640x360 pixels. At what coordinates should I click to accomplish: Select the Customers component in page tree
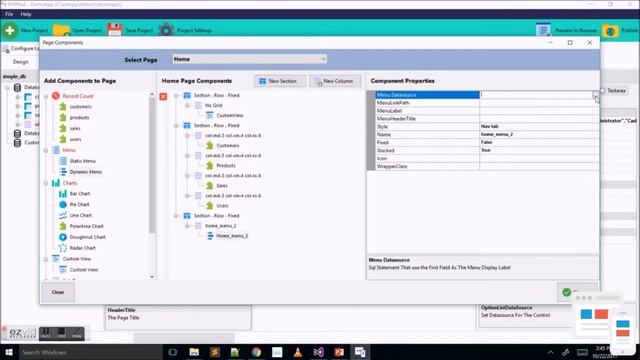tap(228, 145)
